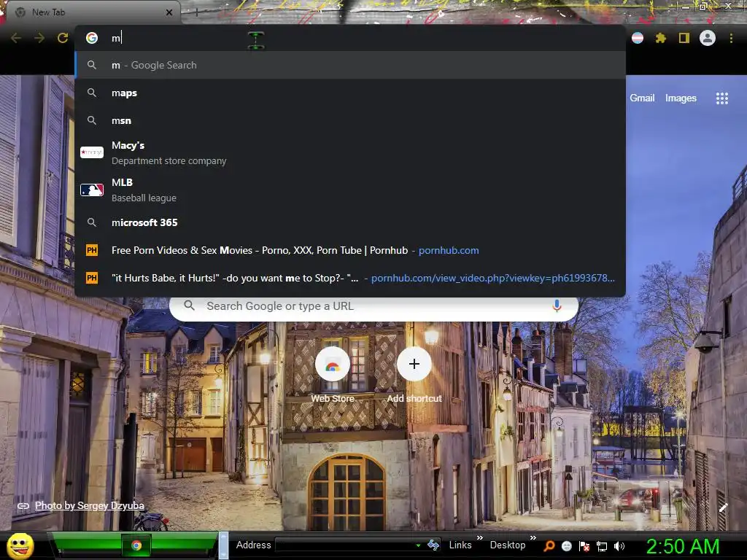This screenshot has height=560, width=747.
Task: Choose the 'maps' search suggestion
Action: pos(350,93)
